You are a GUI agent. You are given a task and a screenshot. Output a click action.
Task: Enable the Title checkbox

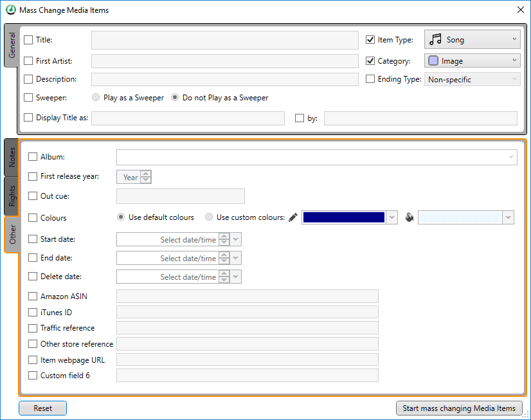(28, 39)
